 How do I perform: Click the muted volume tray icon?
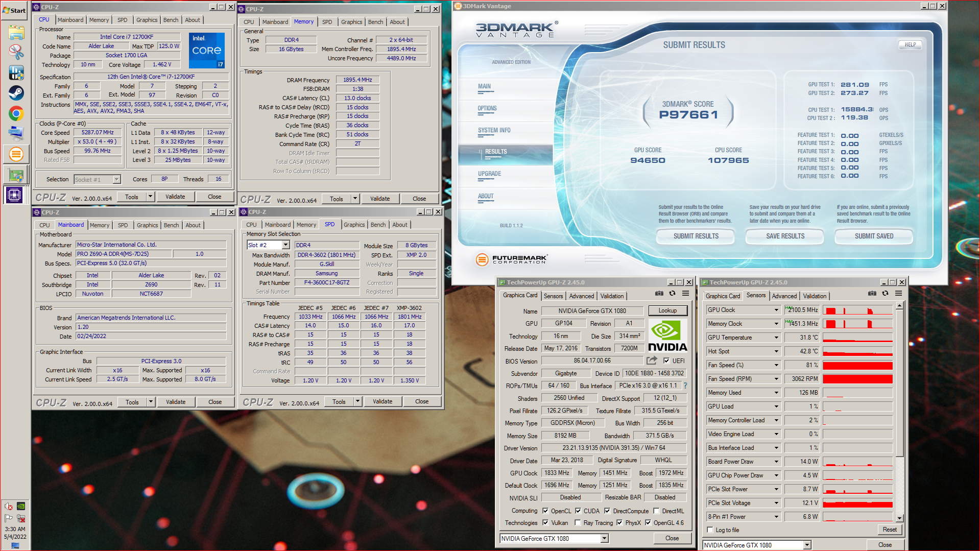coord(9,506)
